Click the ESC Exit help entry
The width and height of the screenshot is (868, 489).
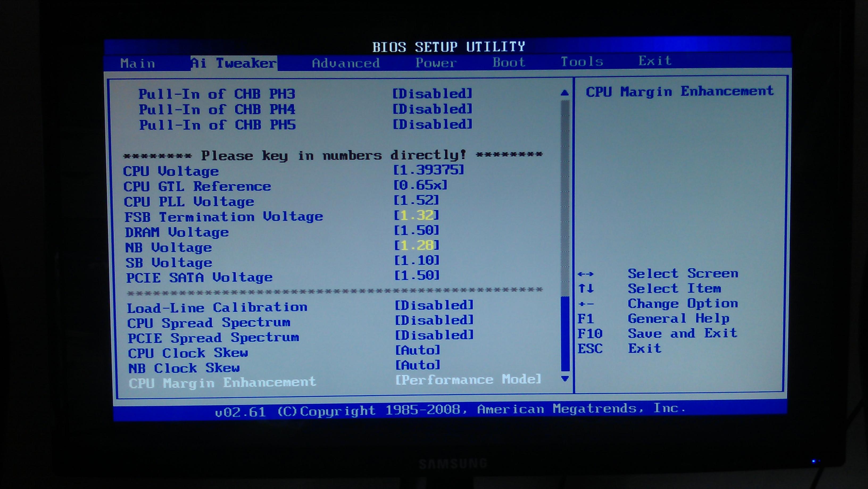pos(644,349)
